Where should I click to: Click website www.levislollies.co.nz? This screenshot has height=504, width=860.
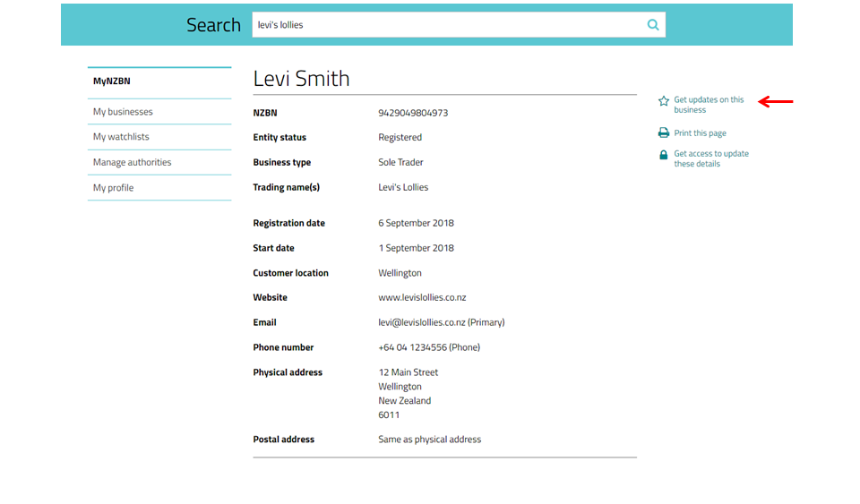tap(422, 297)
